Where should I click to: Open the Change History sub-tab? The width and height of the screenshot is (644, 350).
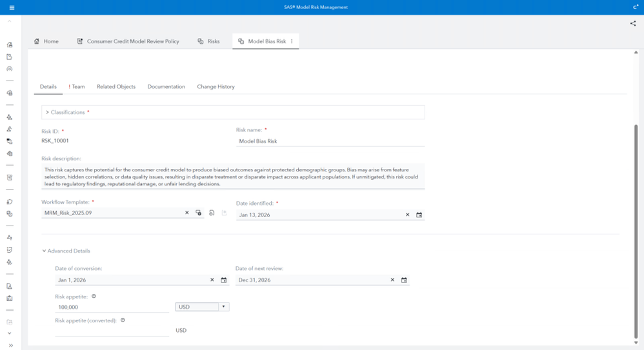[216, 86]
